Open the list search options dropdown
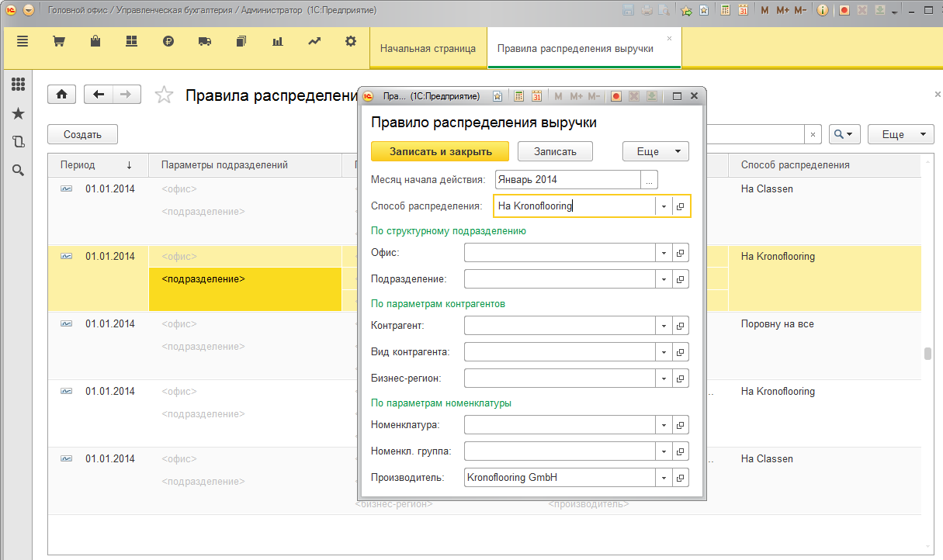This screenshot has width=943, height=560. point(844,134)
